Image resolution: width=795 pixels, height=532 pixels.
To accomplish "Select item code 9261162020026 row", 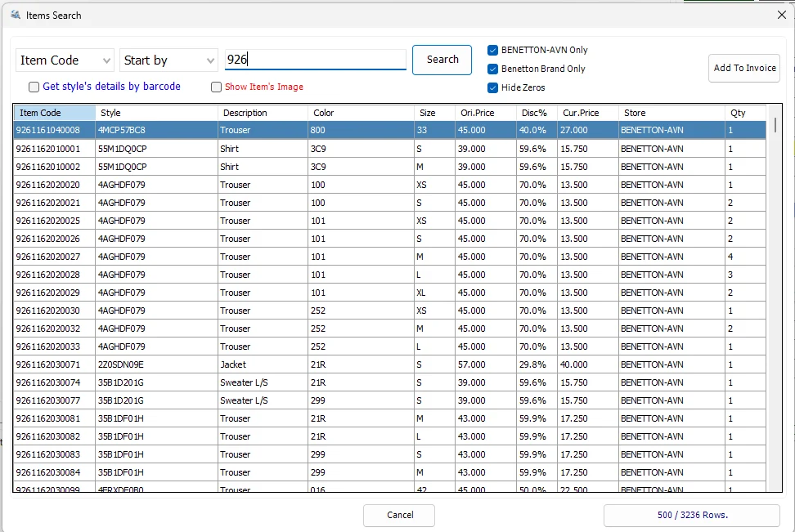I will (389, 239).
